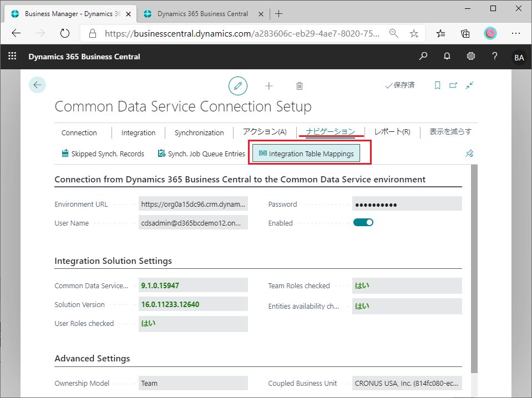Close the Business Manager browser tab
Screen dimensions: 532x398
pos(128,14)
